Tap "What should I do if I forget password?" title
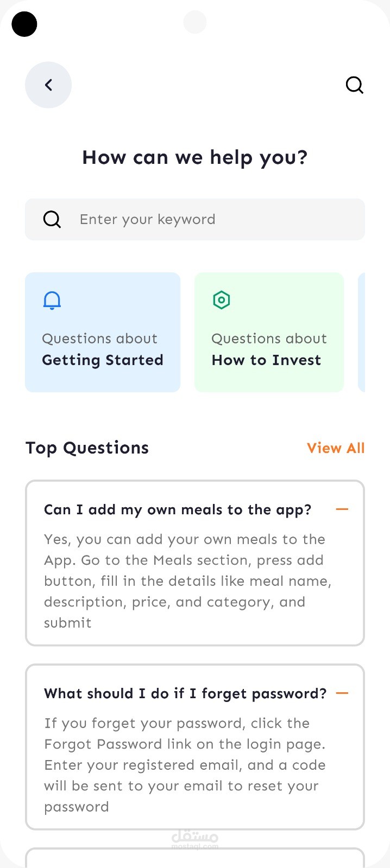390x868 pixels. (x=185, y=694)
